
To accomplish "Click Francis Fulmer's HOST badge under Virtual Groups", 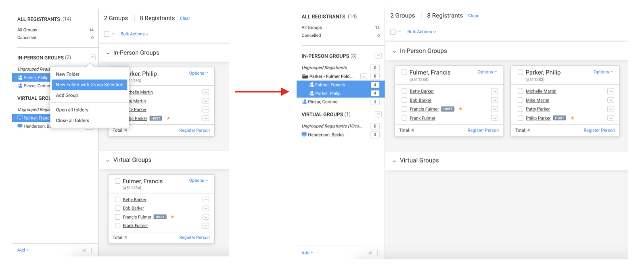I will click(x=160, y=217).
